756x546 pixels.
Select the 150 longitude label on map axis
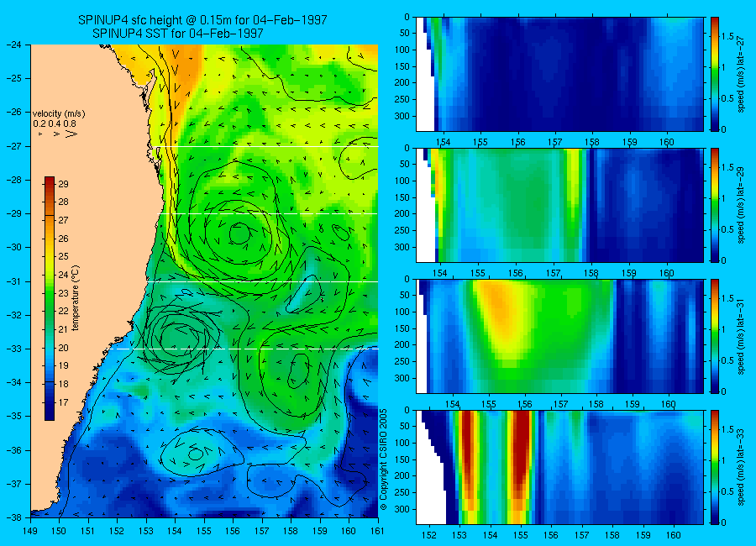click(60, 531)
